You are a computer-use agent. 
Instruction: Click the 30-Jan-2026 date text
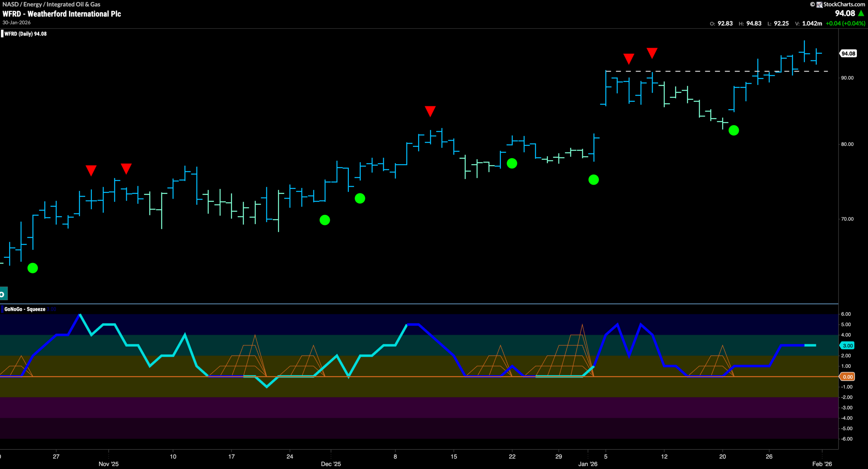click(x=17, y=22)
